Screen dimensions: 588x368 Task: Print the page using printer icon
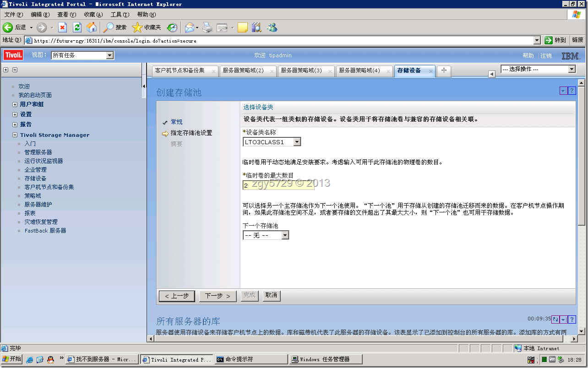207,27
